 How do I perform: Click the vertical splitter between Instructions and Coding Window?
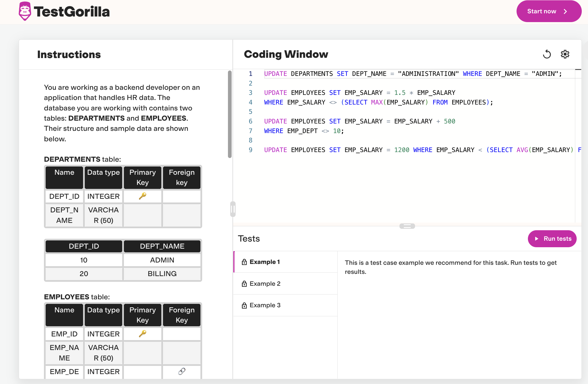click(x=232, y=208)
